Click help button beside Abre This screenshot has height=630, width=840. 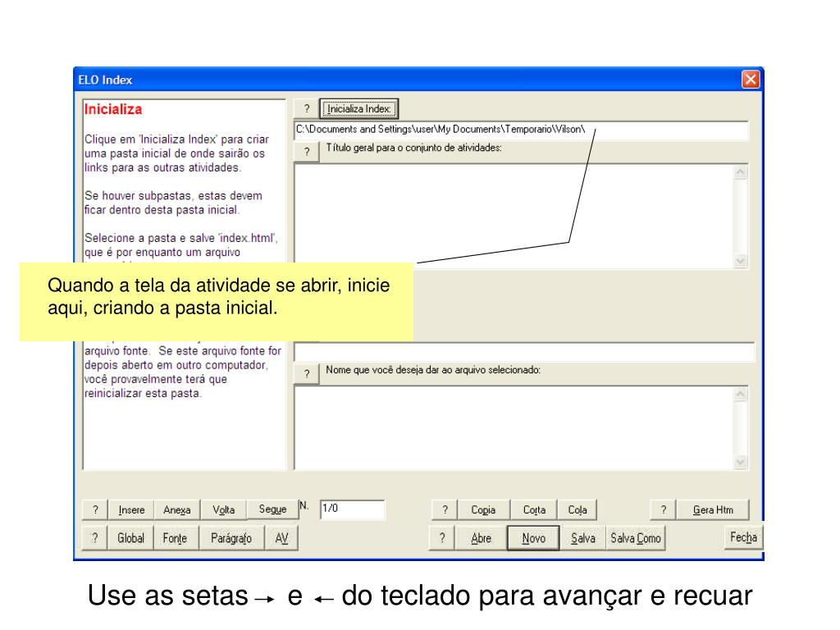coord(442,538)
